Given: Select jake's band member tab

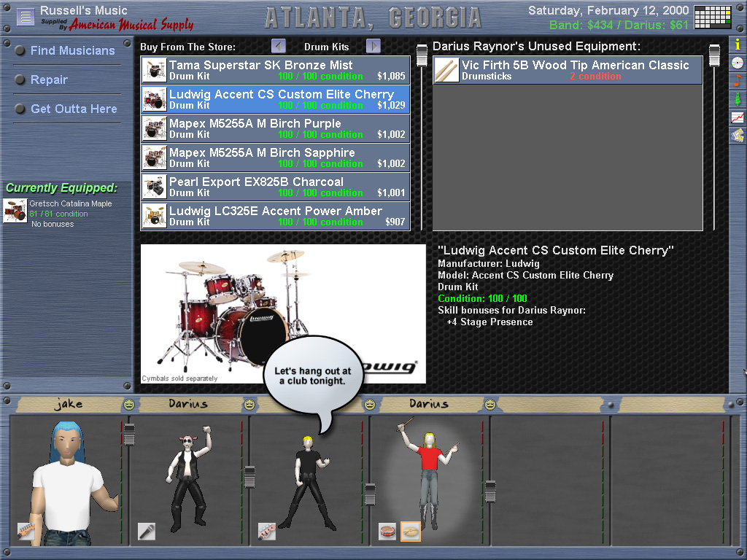Looking at the screenshot, I should click(69, 404).
